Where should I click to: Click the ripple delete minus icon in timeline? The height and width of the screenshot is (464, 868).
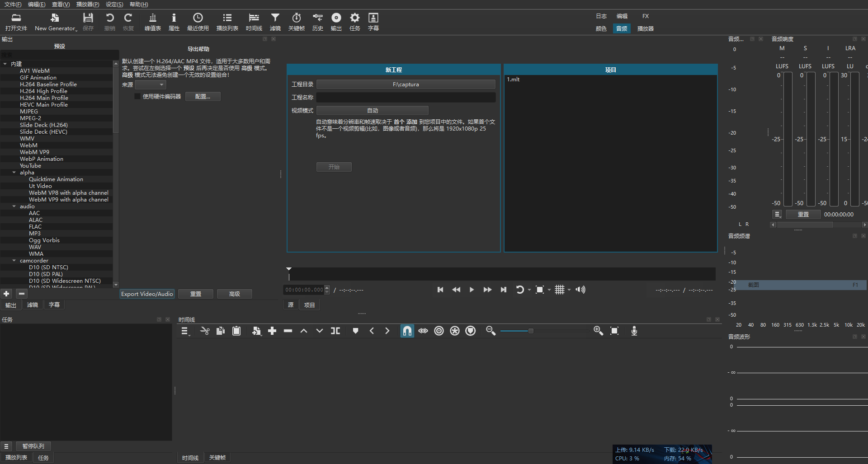pyautogui.click(x=288, y=331)
